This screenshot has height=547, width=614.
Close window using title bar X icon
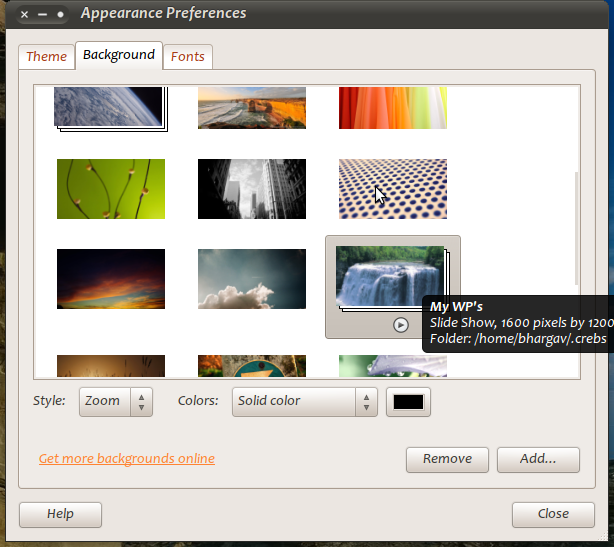[x=24, y=14]
